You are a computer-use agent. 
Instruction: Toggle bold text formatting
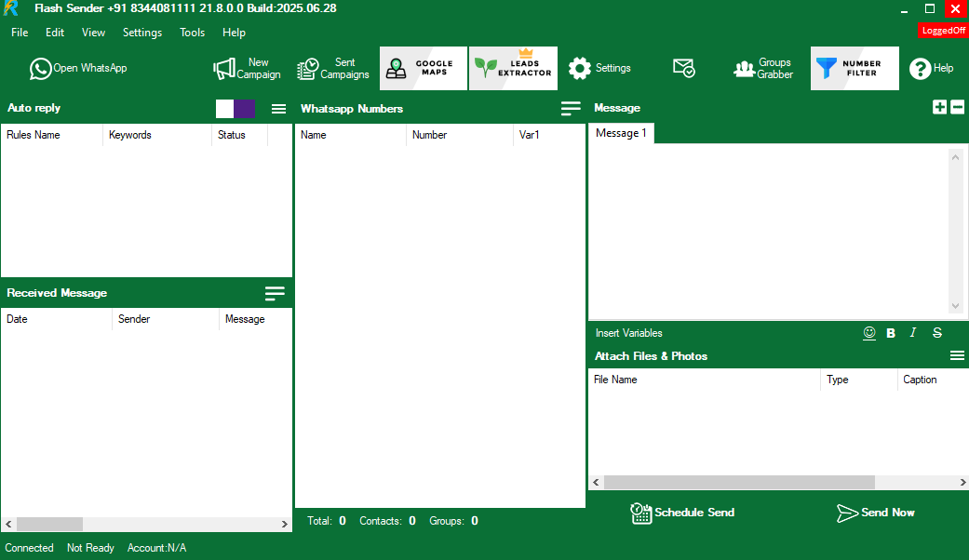pyautogui.click(x=891, y=333)
